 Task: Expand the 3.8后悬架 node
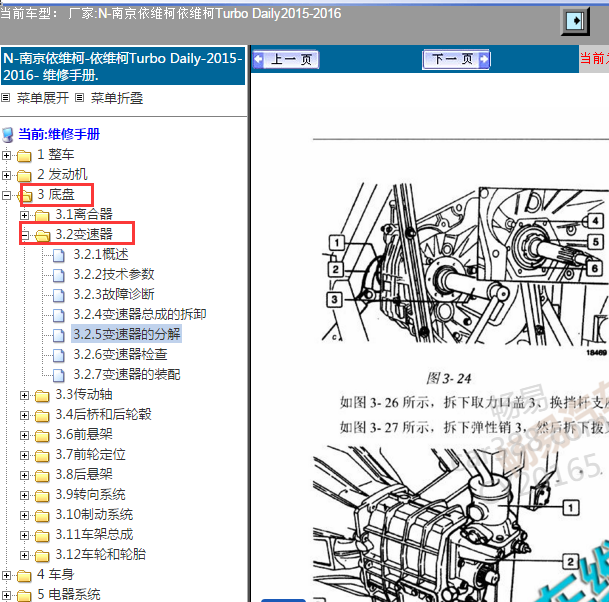(x=24, y=475)
